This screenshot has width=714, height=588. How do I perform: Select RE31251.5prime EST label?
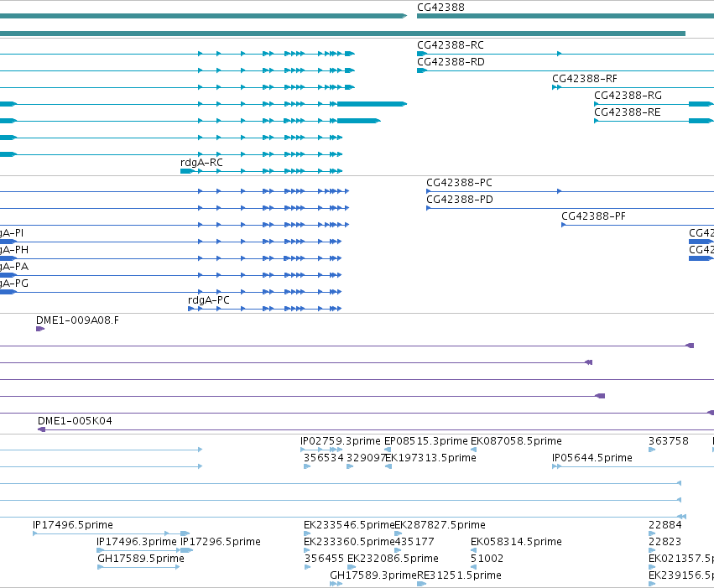click(459, 575)
